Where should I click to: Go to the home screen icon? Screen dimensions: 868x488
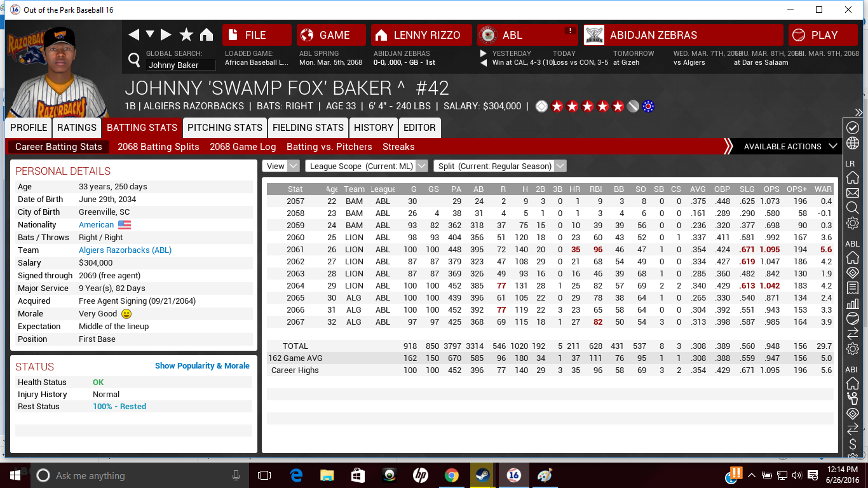click(207, 35)
